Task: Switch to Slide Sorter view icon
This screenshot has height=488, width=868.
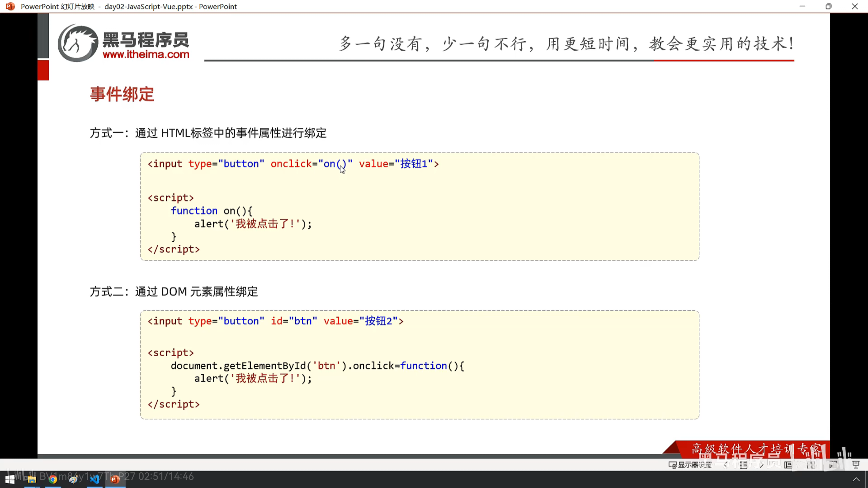Action: coord(811,465)
